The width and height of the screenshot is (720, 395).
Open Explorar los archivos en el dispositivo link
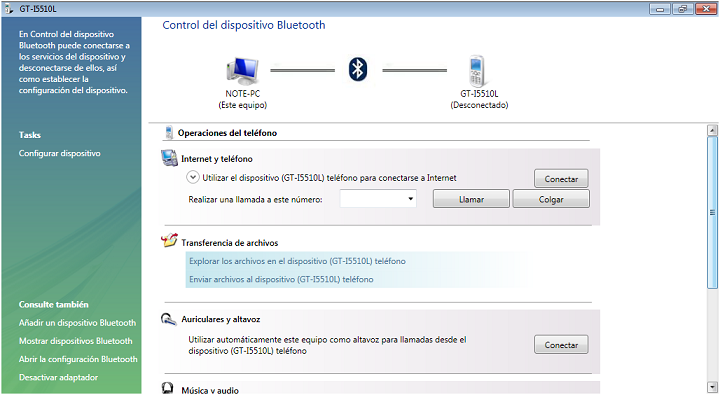297,261
